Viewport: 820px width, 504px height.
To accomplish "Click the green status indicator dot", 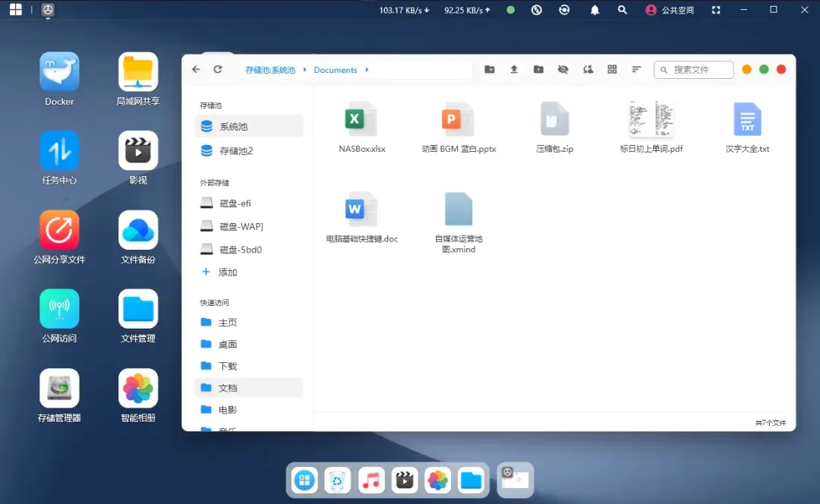I will click(510, 10).
